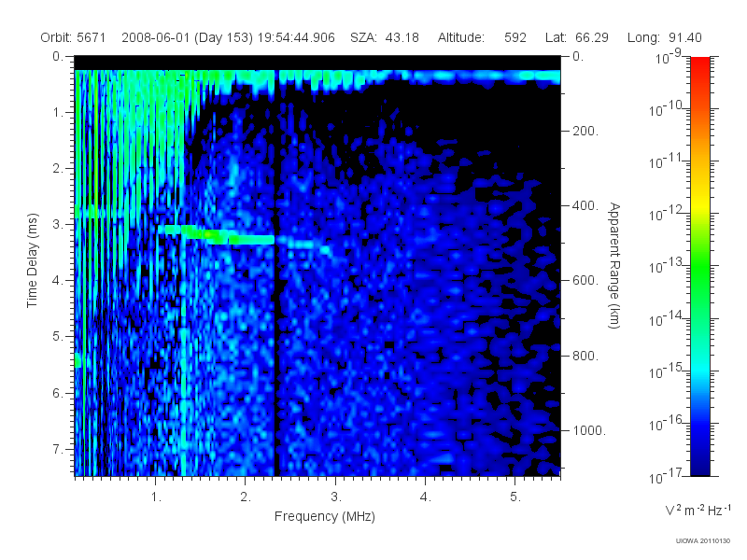Screen dimensions: 747x560
Task: Click the 'Lat: 66.29' value
Action: [x=576, y=37]
